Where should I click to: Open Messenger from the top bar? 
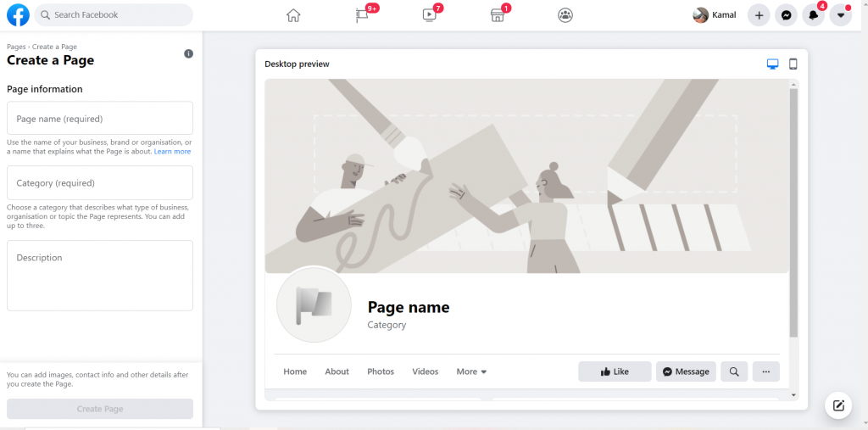pos(786,15)
